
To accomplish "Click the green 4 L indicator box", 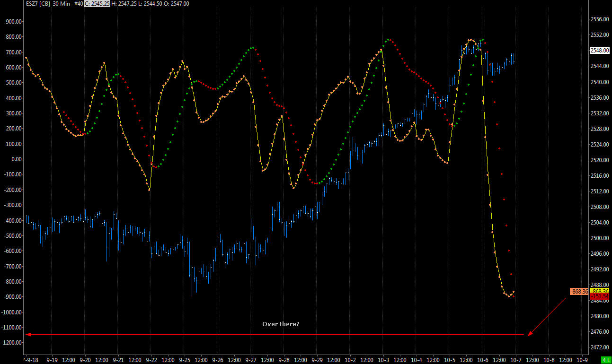I will [x=606, y=360].
